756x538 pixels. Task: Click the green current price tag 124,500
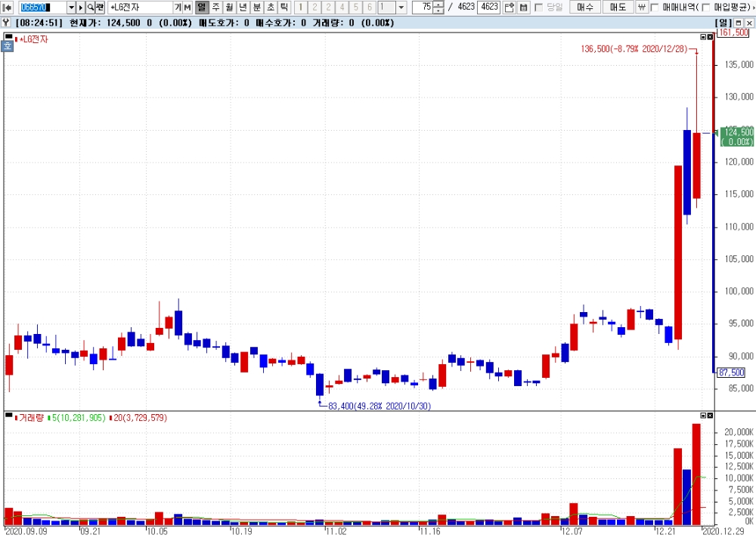pyautogui.click(x=737, y=137)
